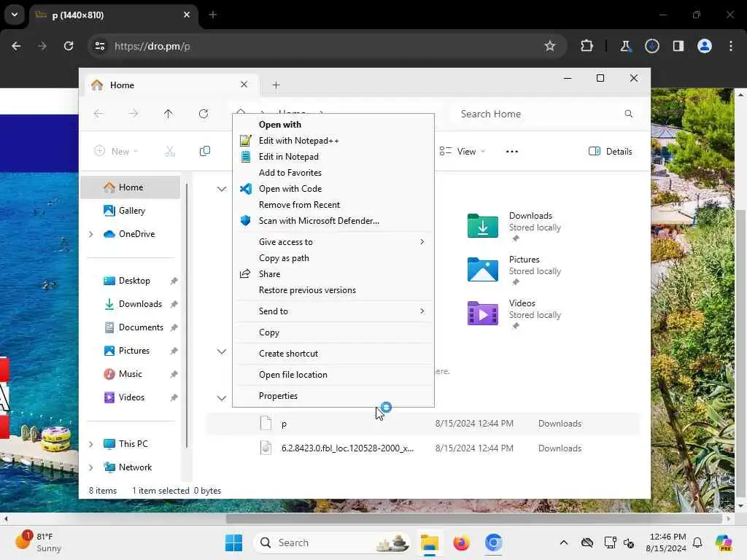Collapse the Favorites section chevron

coord(222,351)
